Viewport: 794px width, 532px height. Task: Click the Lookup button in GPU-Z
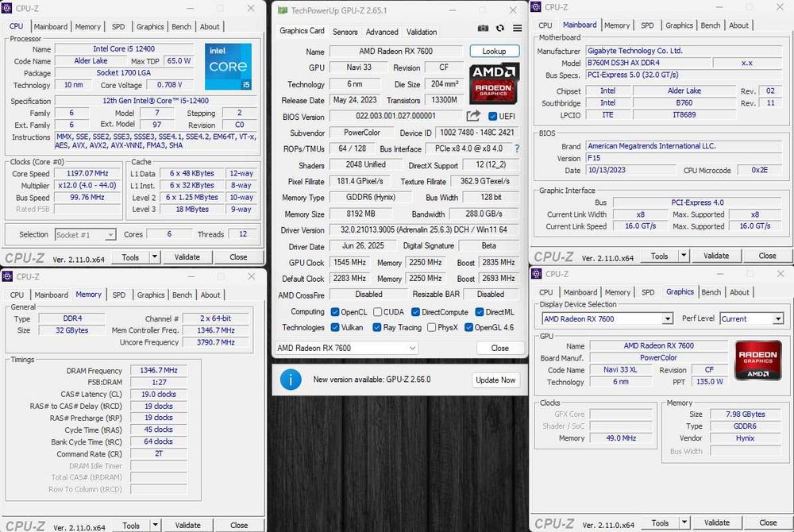[x=494, y=51]
